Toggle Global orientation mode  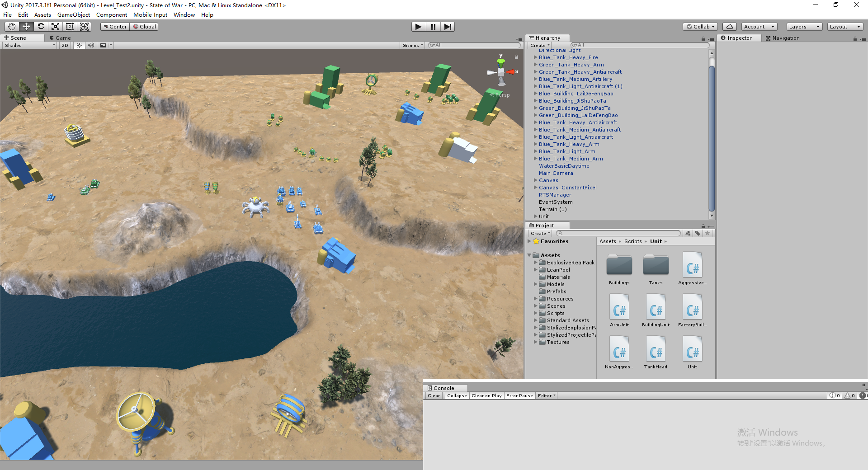tap(144, 27)
